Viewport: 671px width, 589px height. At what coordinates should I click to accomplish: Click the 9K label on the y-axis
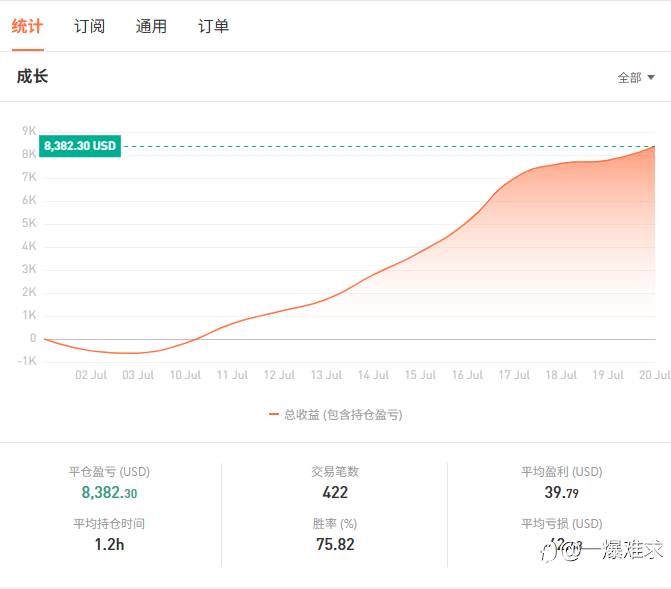28,131
